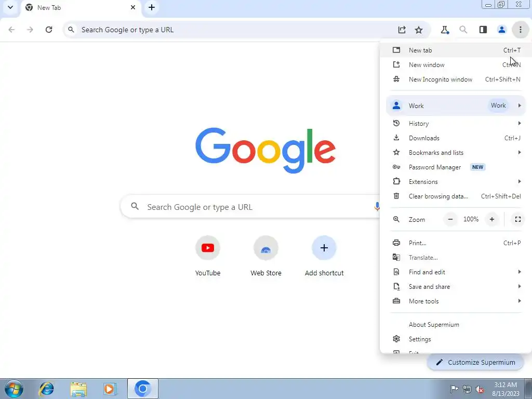Open Settings from the menu
The width and height of the screenshot is (532, 399).
point(456,339)
